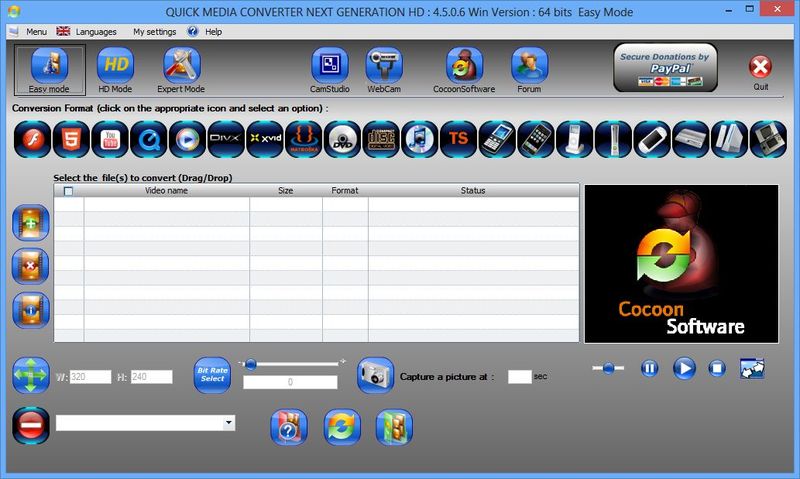Choose Wii conversion format
Viewport: 800px width, 479px height.
pos(729,139)
